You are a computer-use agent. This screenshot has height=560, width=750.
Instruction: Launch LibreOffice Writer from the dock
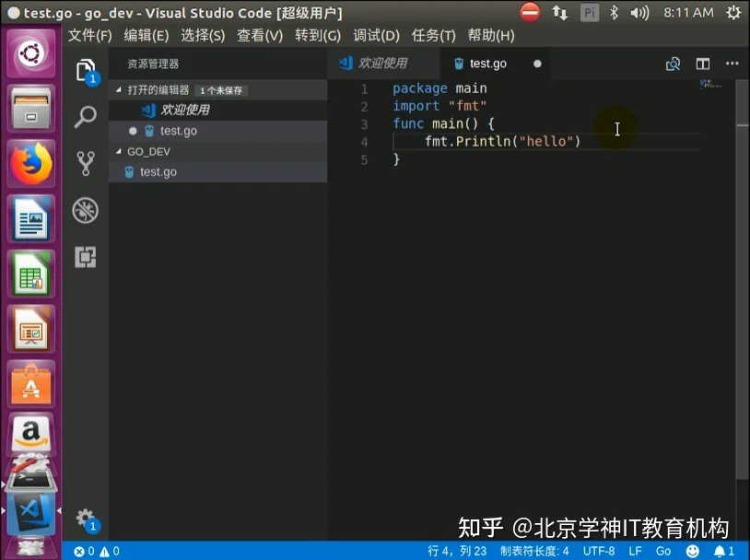(x=31, y=219)
